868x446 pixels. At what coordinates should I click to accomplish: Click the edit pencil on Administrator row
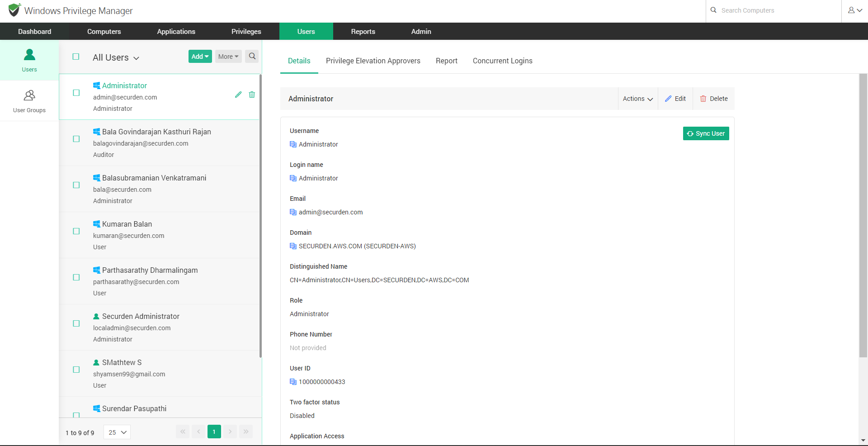pyautogui.click(x=238, y=95)
